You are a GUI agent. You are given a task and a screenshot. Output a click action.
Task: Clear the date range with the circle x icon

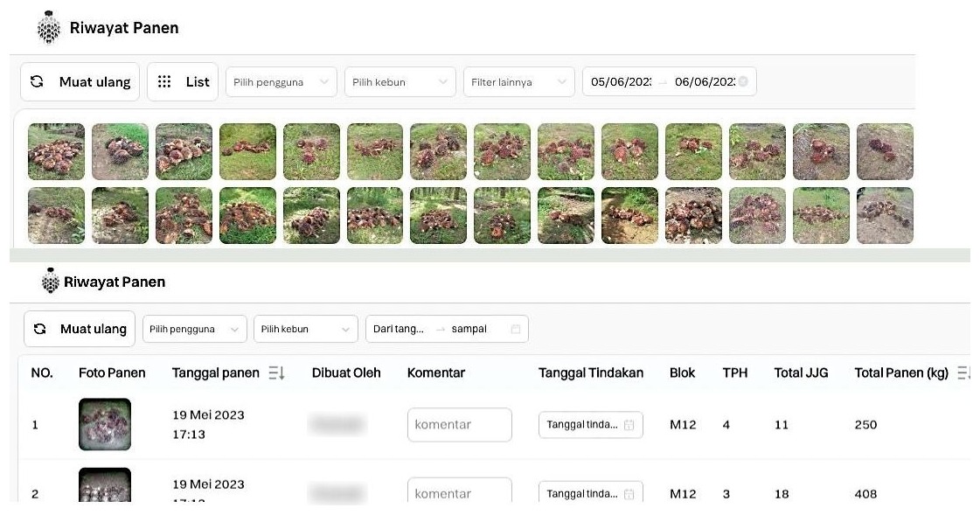pos(743,82)
